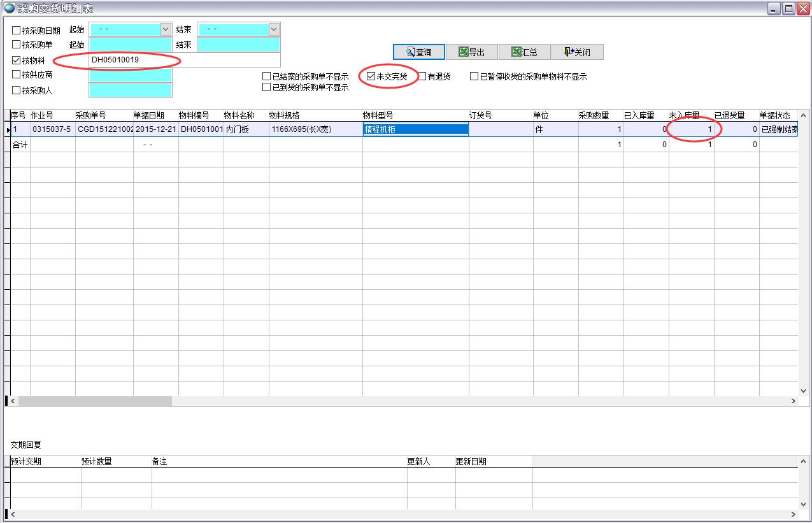Image resolution: width=812 pixels, height=523 pixels.
Task: Uncheck the 未交完货 checkbox
Action: tap(371, 76)
